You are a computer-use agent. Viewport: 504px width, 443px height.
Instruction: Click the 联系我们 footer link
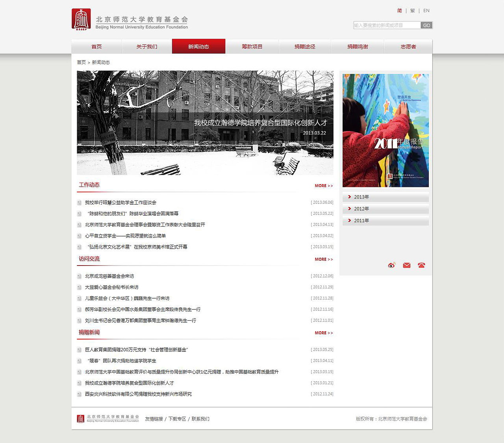pyautogui.click(x=200, y=419)
